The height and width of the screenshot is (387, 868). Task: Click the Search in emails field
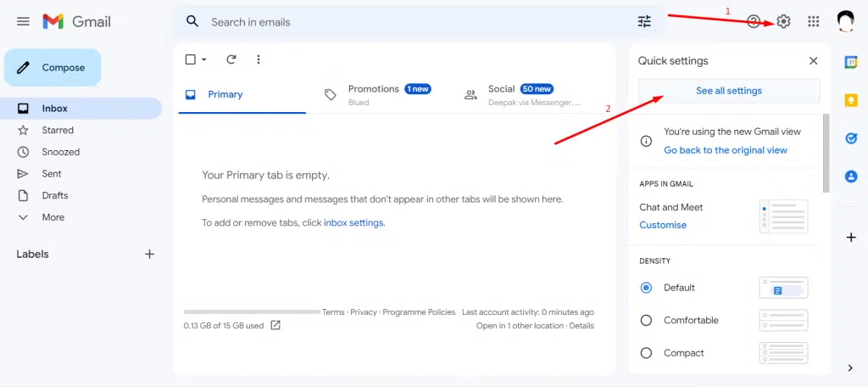pos(418,21)
